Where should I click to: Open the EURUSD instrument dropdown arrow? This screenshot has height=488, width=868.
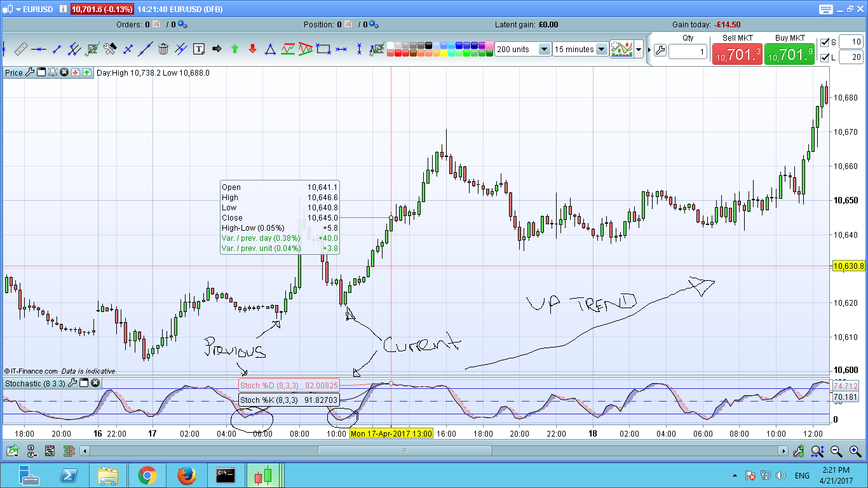[x=18, y=10]
